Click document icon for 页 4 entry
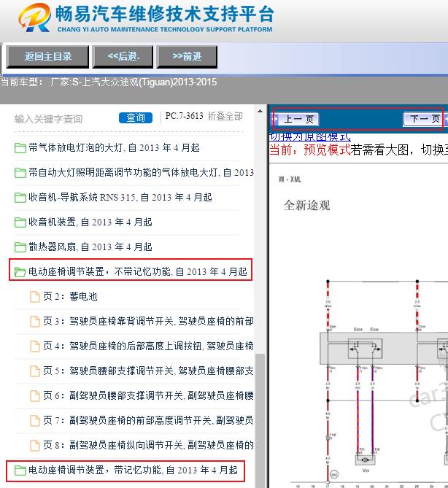 35,346
